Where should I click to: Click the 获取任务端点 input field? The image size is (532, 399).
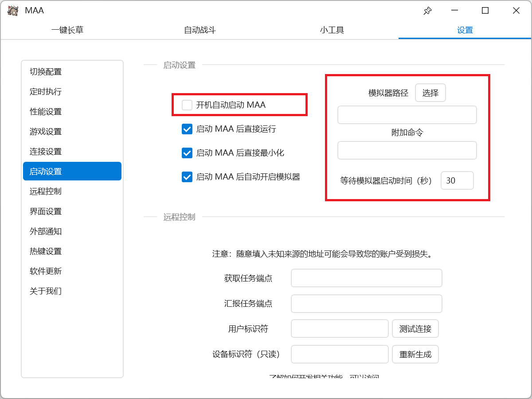point(366,278)
